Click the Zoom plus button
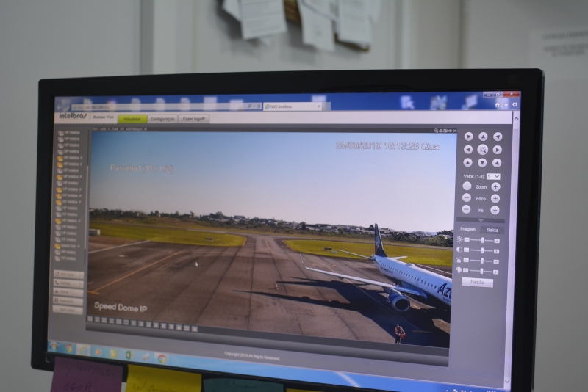 pos(495,187)
